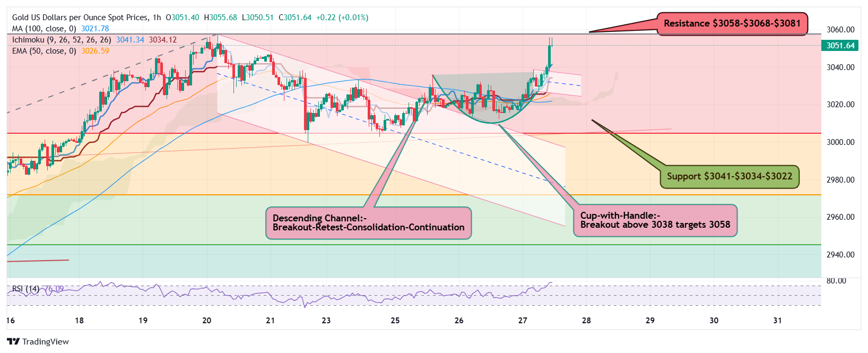Click the red Resistance callout arrow tip

pyautogui.click(x=591, y=32)
